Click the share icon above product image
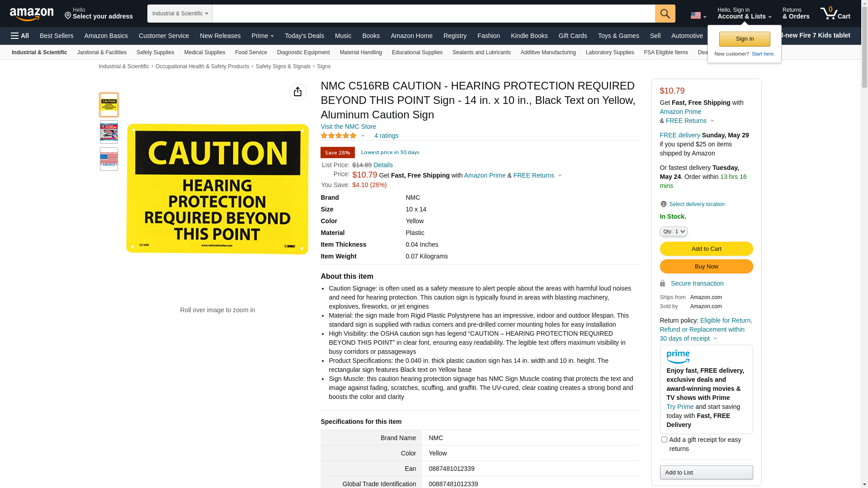Viewport: 868px width, 488px height. click(x=297, y=92)
